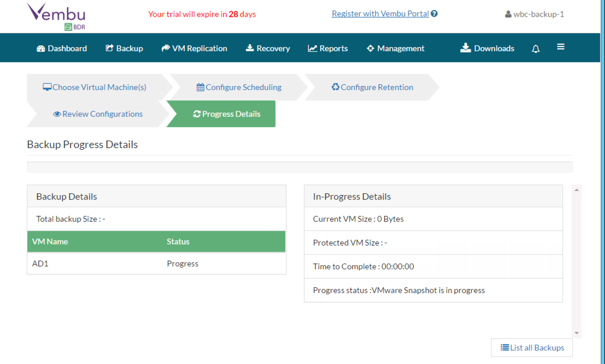Go to Configure Scheduling step

tap(239, 88)
